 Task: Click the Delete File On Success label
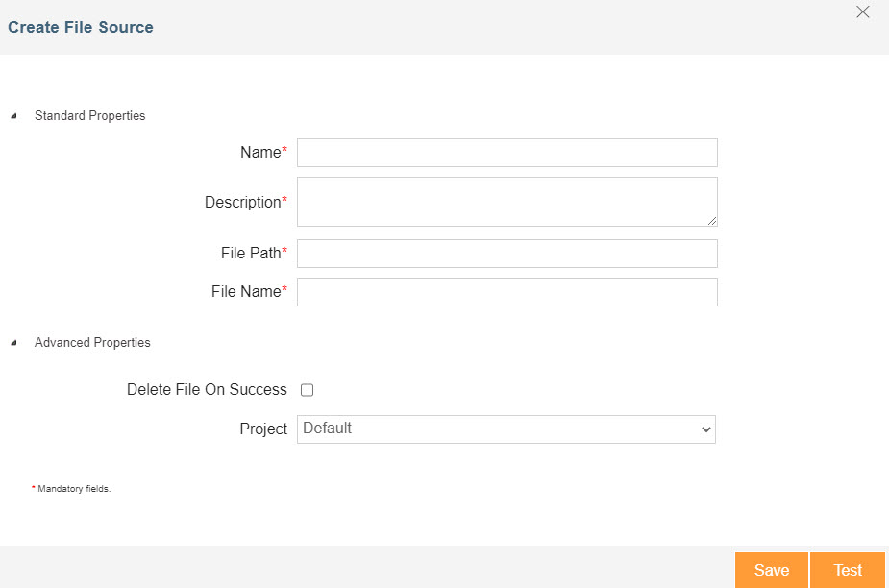207,390
